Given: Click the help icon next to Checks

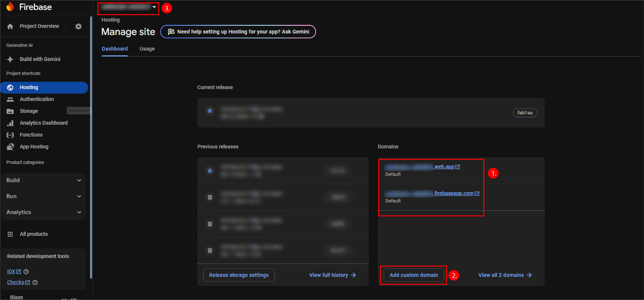Looking at the screenshot, I should (35, 283).
